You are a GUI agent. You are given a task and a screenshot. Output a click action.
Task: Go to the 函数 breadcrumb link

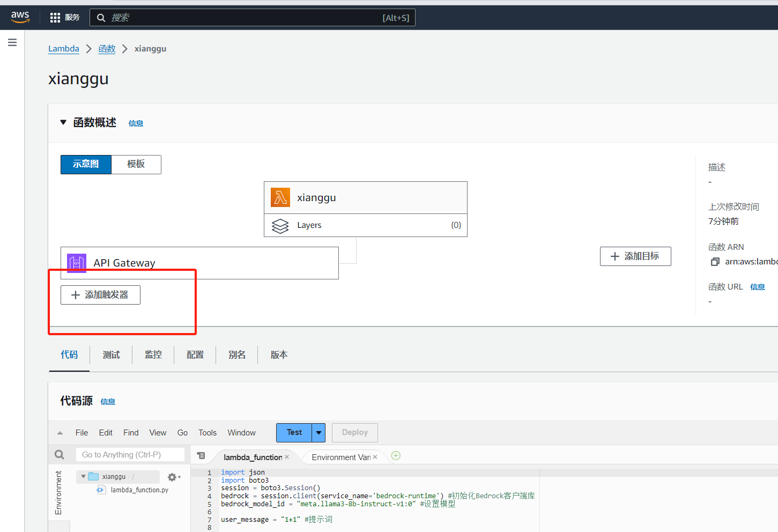click(107, 49)
